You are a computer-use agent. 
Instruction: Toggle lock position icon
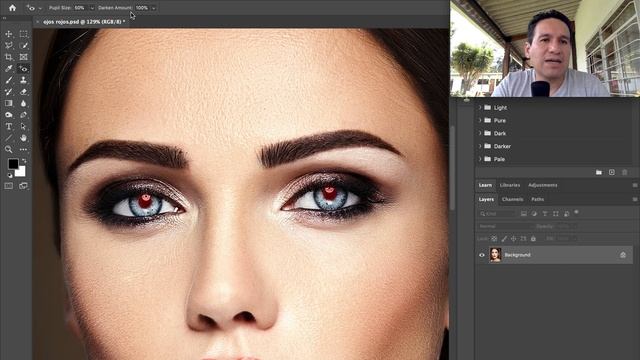[513, 239]
